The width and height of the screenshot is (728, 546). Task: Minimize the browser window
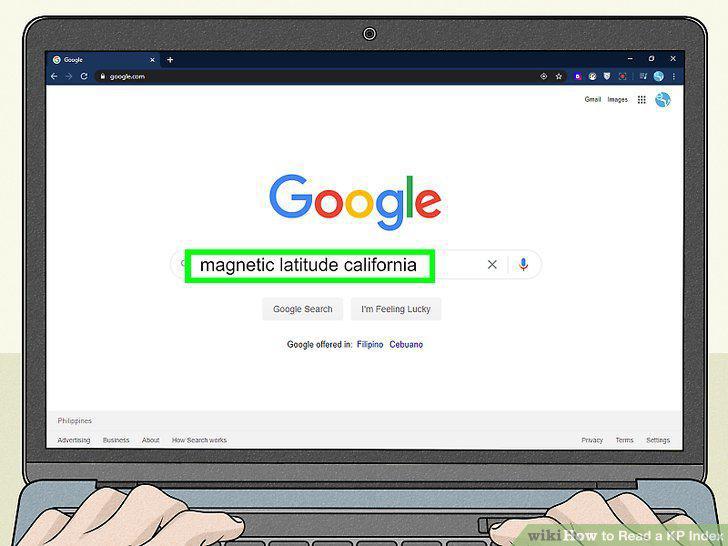(x=630, y=58)
